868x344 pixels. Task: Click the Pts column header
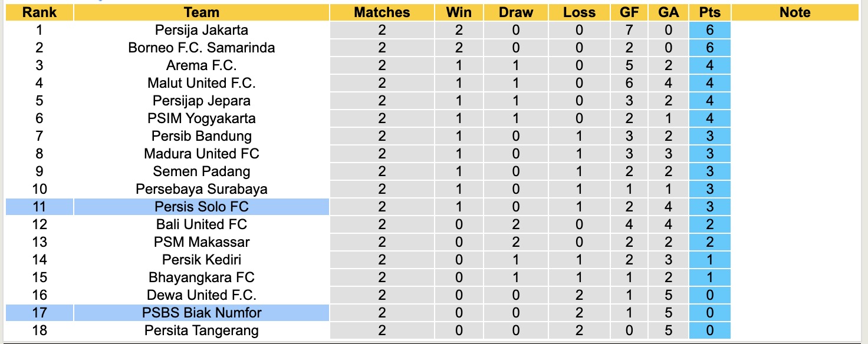click(x=709, y=12)
